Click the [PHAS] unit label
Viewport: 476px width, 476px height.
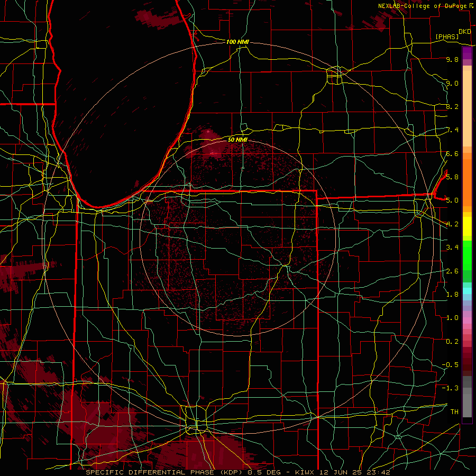447,37
